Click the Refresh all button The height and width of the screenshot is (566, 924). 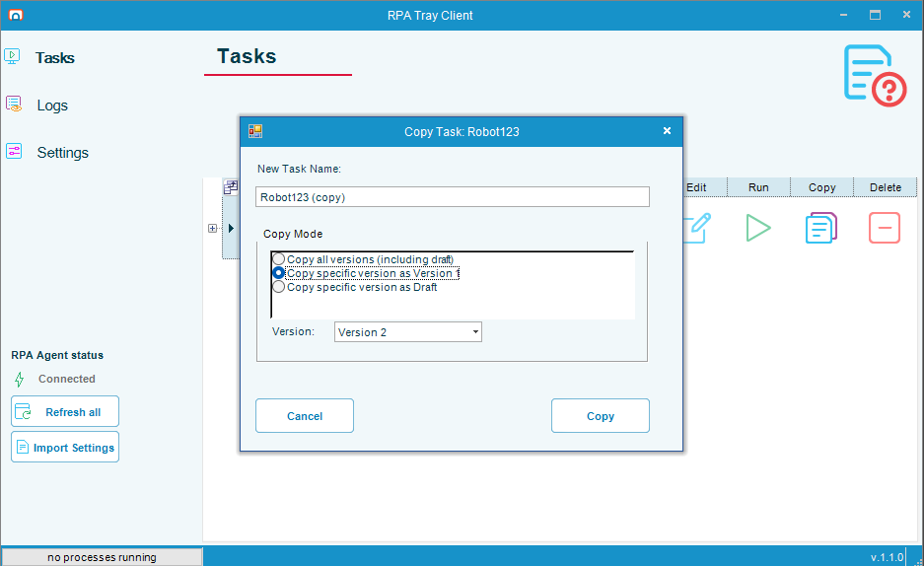tap(65, 412)
